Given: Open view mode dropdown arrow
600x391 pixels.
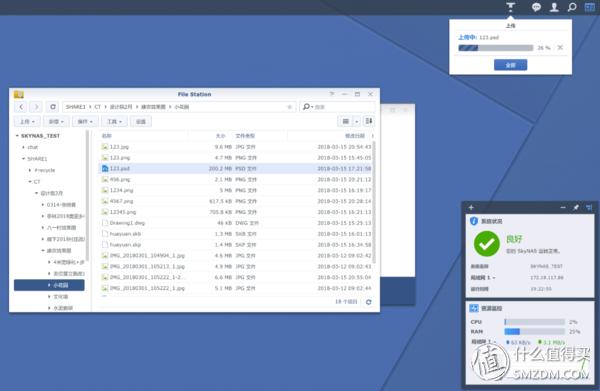Looking at the screenshot, I should pyautogui.click(x=356, y=121).
